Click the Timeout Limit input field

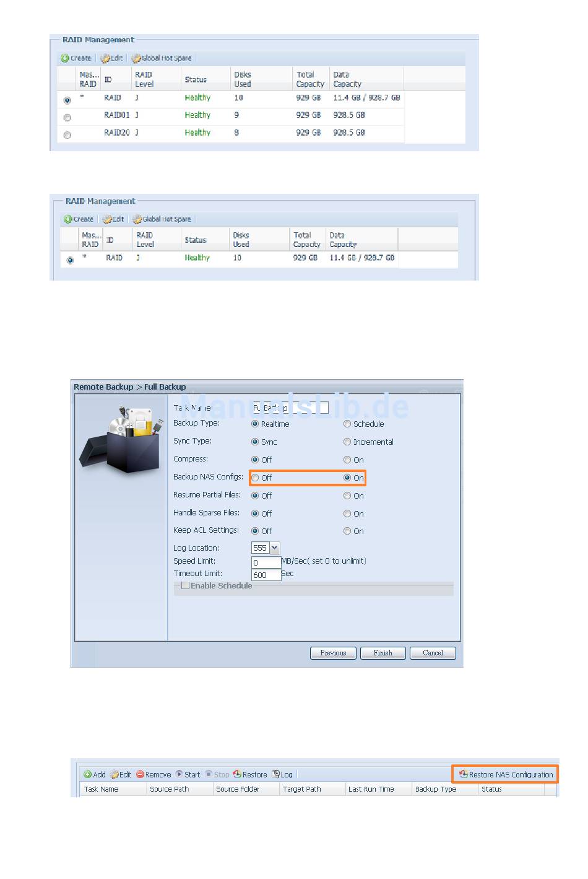click(x=266, y=575)
